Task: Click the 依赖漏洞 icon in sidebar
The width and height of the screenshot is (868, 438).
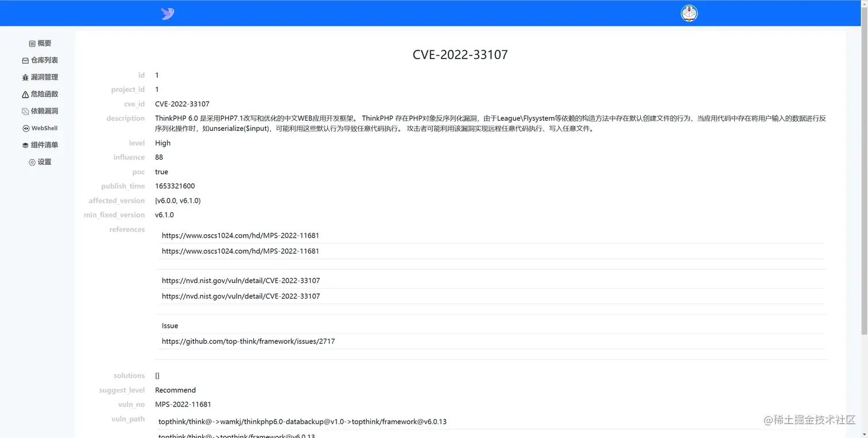Action: 25,111
